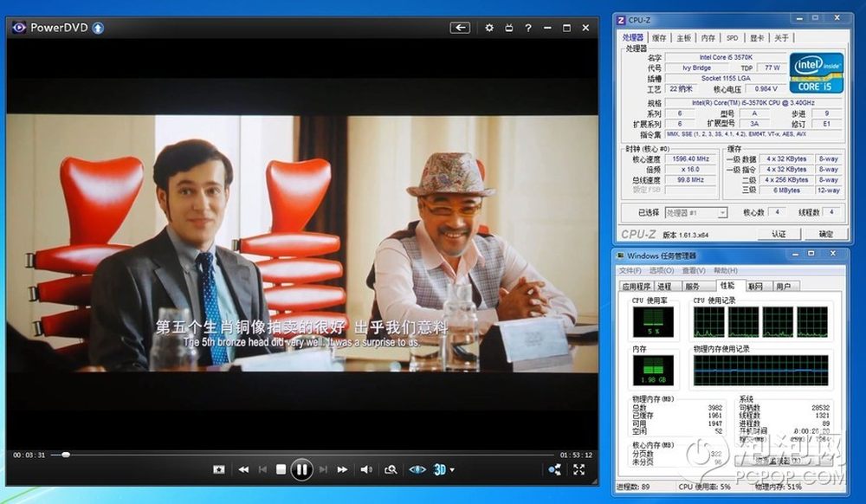
Task: Click the CPU usage gauge showing 5 %
Action: click(x=653, y=322)
